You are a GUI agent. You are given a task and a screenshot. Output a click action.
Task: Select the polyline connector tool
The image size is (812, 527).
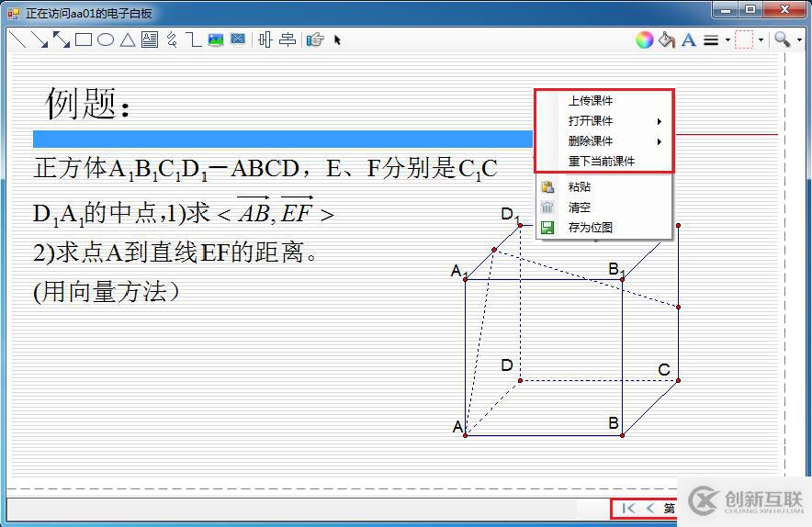(x=194, y=39)
